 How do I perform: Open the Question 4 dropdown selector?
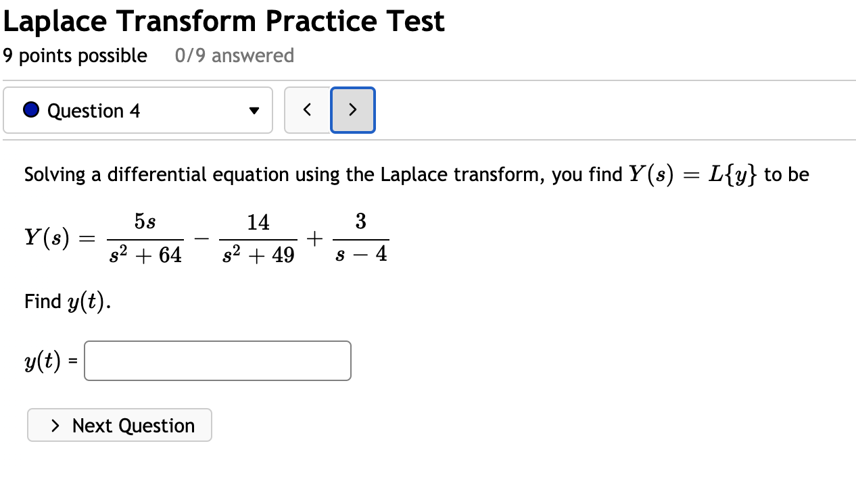pyautogui.click(x=138, y=110)
